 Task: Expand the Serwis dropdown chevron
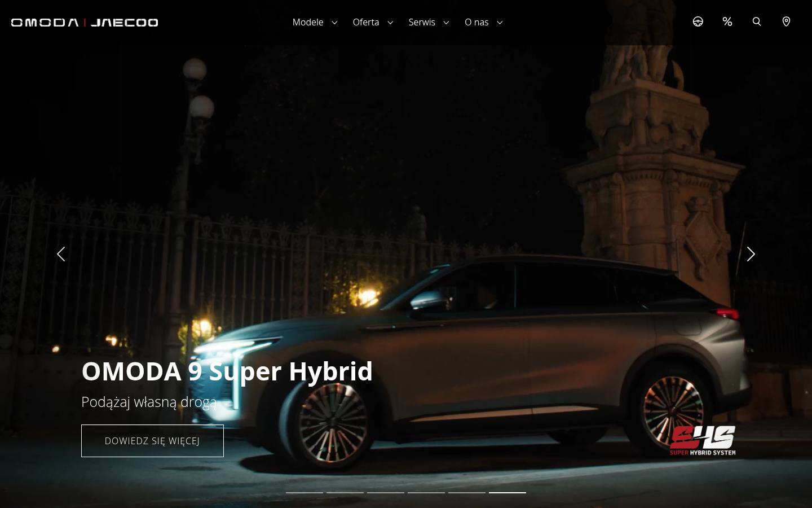coord(446,23)
